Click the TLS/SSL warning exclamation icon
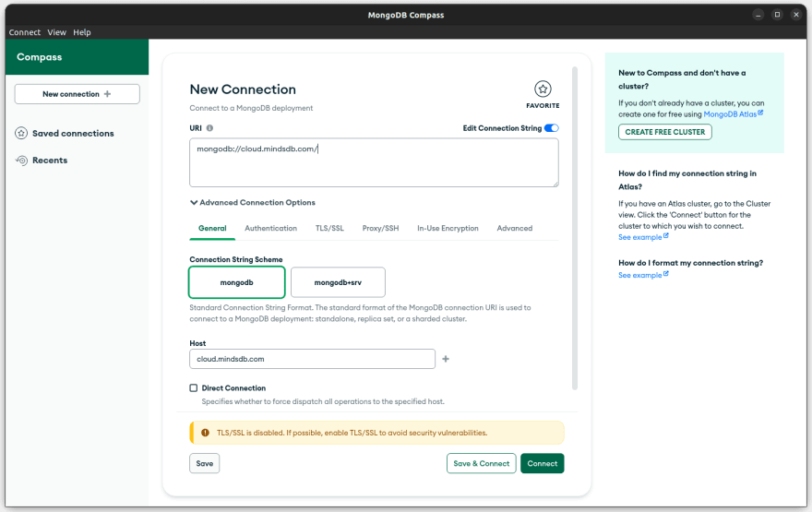Image resolution: width=812 pixels, height=512 pixels. [205, 433]
